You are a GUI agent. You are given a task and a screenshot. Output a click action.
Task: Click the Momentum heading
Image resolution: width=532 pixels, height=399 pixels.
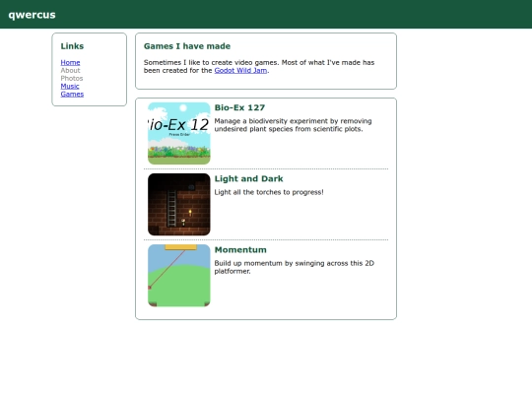click(x=240, y=249)
